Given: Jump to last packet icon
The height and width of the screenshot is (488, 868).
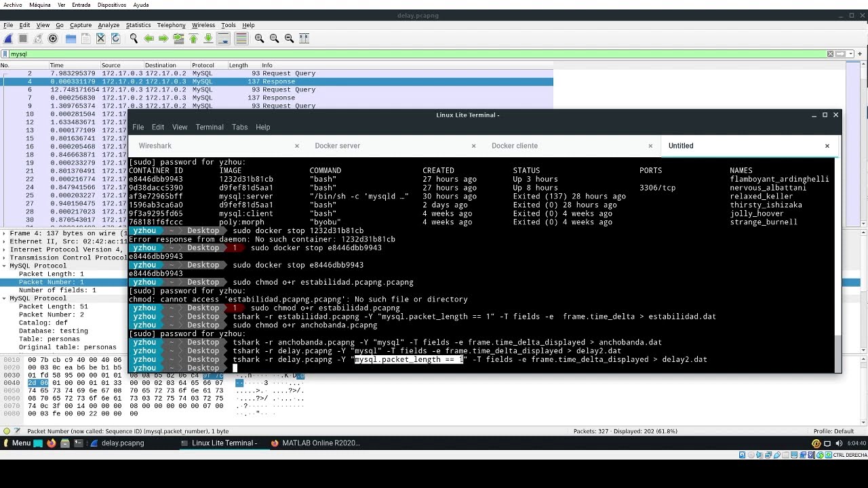Looking at the screenshot, I should [208, 39].
